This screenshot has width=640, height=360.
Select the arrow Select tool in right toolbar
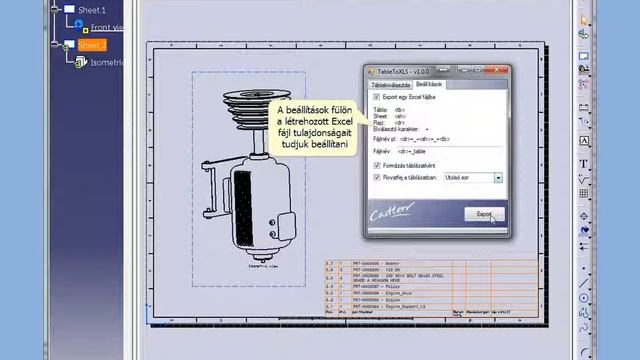coord(584,20)
